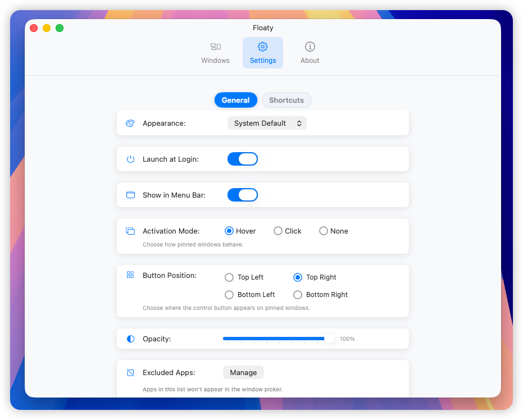Viewport: 523px width, 420px height.
Task: Click the Button Position grid icon
Action: click(130, 275)
